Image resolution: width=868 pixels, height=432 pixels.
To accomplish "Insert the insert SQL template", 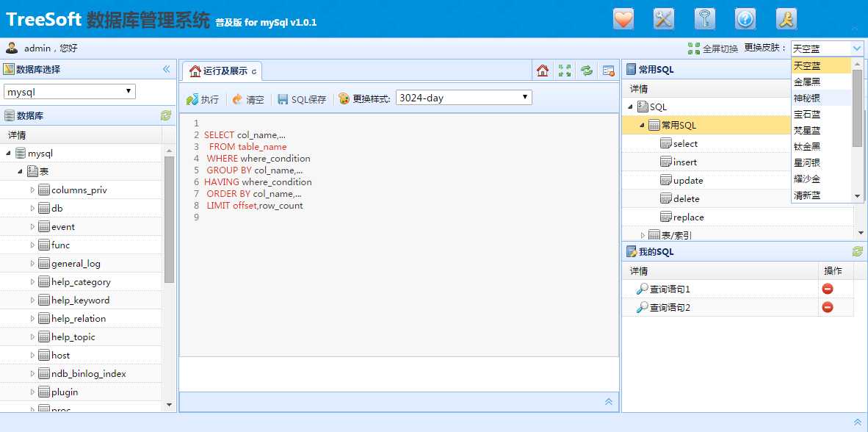I will (684, 162).
